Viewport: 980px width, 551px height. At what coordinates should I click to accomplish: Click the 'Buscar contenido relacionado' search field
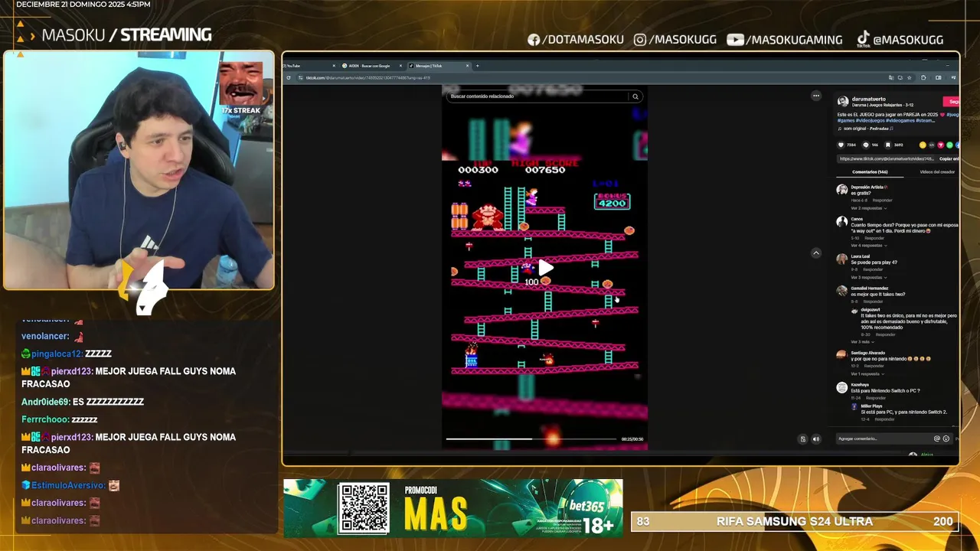[536, 96]
